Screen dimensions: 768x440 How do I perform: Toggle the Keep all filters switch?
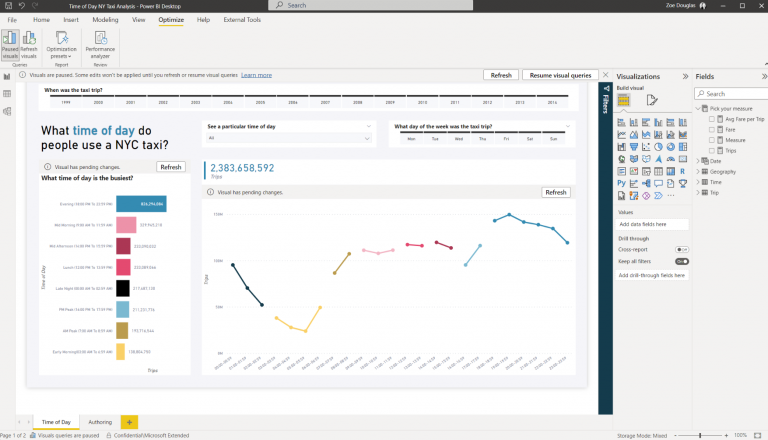pyautogui.click(x=682, y=262)
